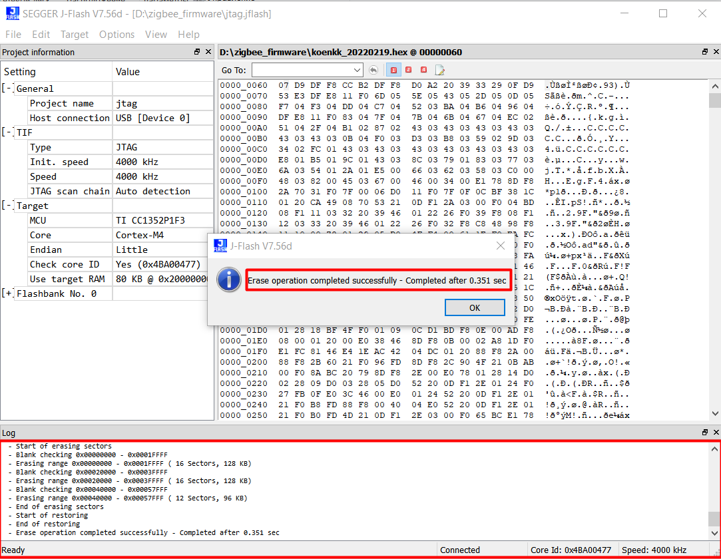Collapse the General tree section
Screen dimensions: 721x559
(x=7, y=88)
